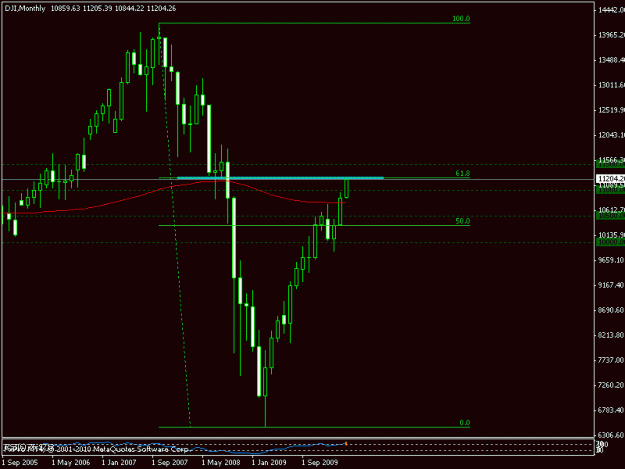This screenshot has width=625, height=469.
Task: Click the 9167.40 price axis label
Action: point(611,285)
